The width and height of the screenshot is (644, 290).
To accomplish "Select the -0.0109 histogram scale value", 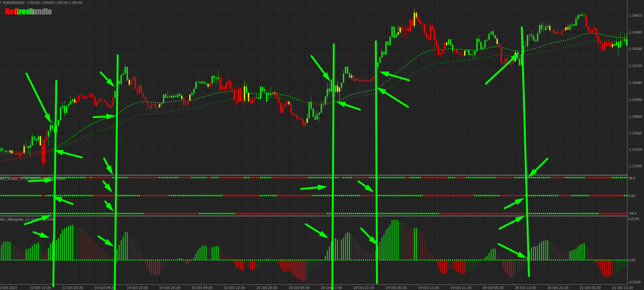I will point(635,282).
